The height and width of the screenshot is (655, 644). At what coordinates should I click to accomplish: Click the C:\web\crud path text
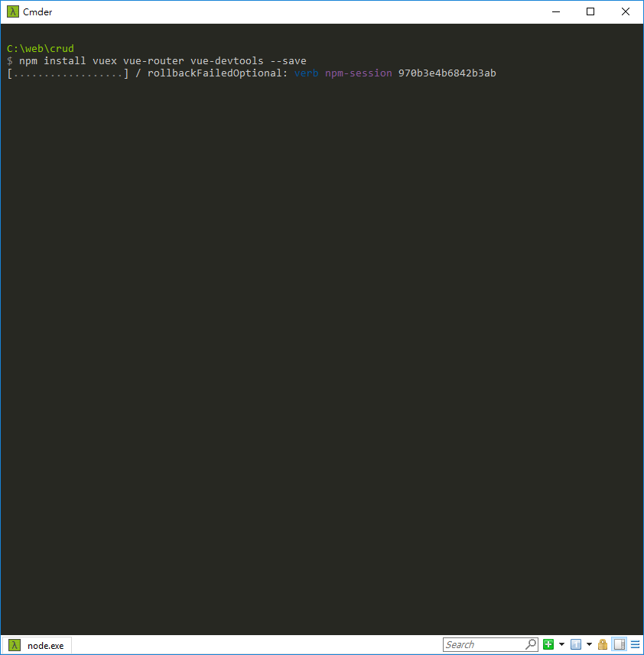point(41,48)
